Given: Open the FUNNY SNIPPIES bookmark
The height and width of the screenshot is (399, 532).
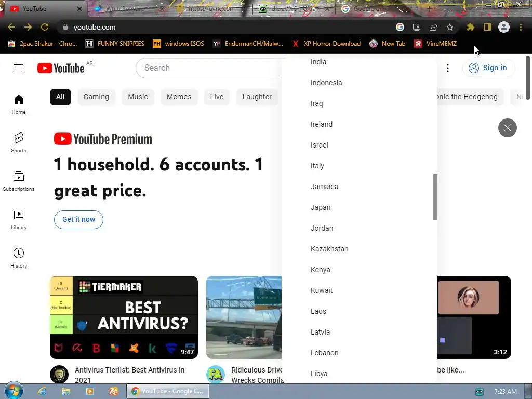Looking at the screenshot, I should pyautogui.click(x=115, y=44).
